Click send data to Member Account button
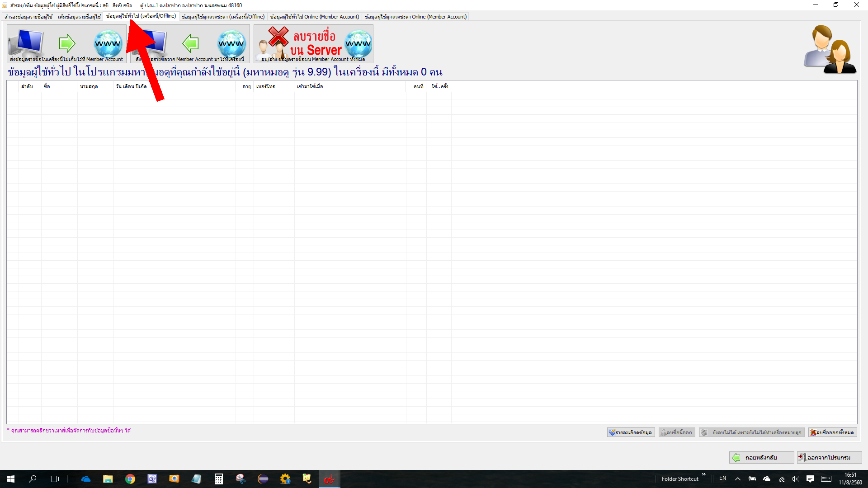 [x=66, y=44]
